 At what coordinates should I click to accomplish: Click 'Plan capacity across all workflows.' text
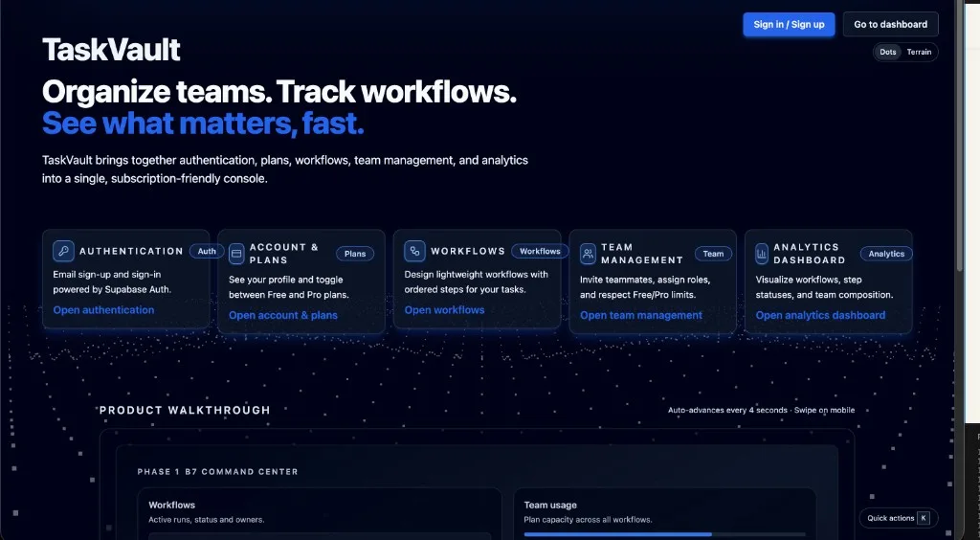[x=589, y=519]
